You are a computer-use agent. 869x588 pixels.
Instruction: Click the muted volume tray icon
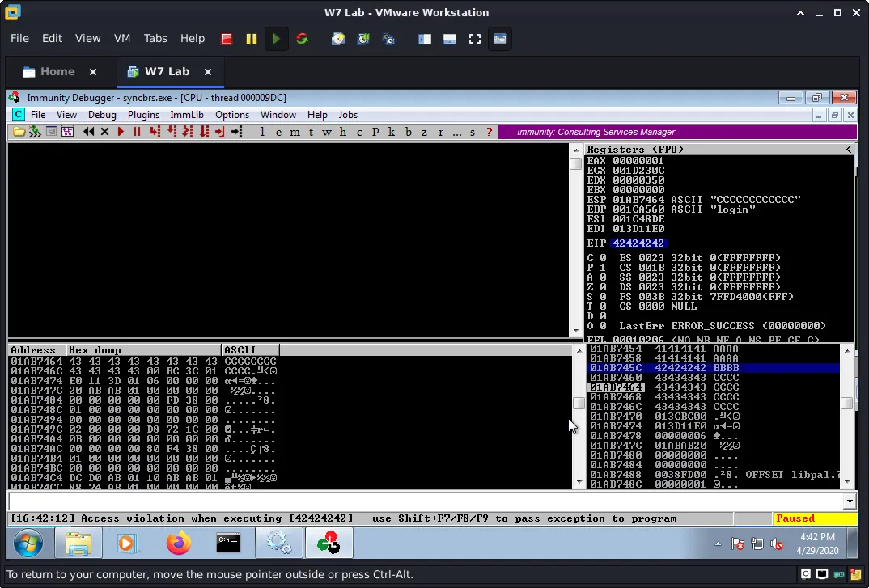[777, 544]
